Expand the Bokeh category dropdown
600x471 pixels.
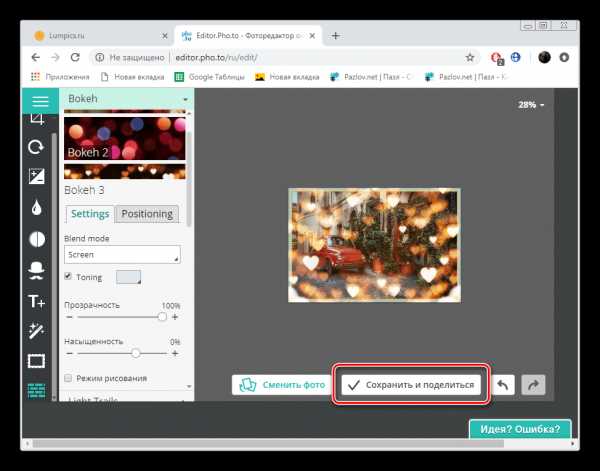pos(126,99)
